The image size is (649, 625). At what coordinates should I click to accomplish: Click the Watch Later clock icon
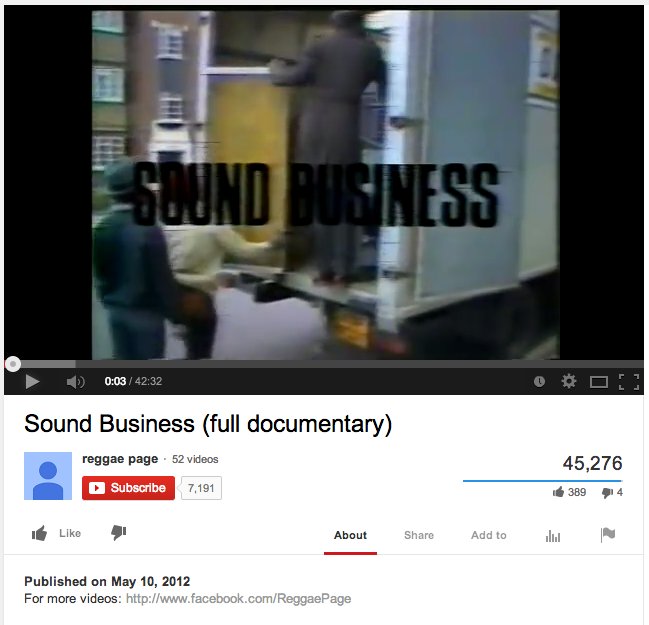tap(539, 381)
